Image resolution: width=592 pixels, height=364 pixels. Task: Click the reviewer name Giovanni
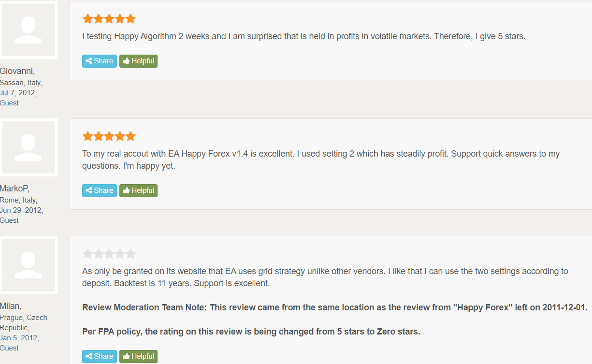pos(17,72)
